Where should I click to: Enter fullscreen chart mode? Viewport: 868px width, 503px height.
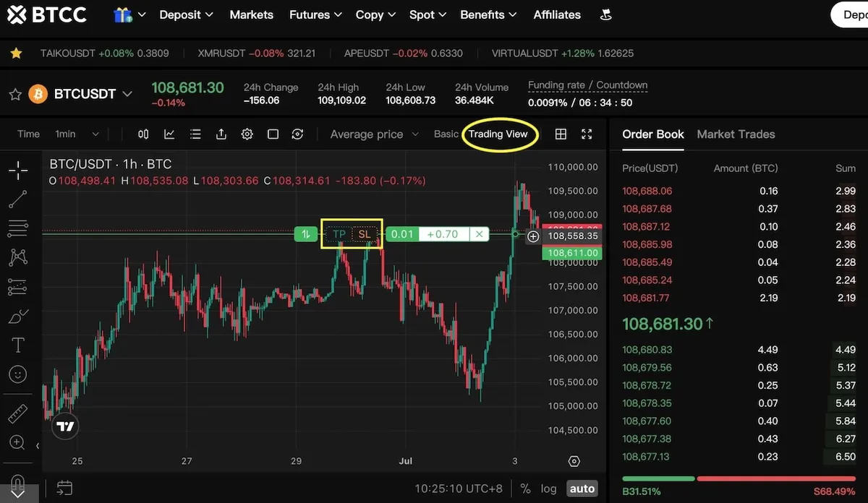(587, 134)
